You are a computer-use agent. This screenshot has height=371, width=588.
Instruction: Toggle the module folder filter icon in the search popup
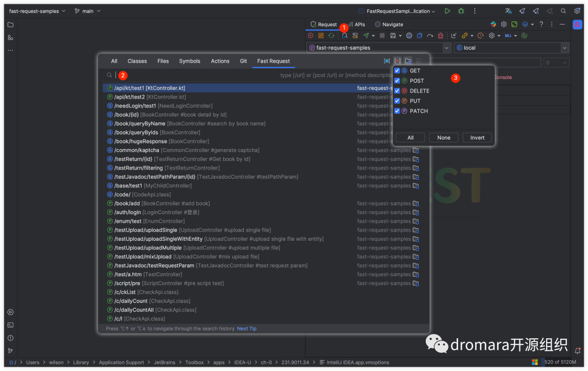pos(408,61)
